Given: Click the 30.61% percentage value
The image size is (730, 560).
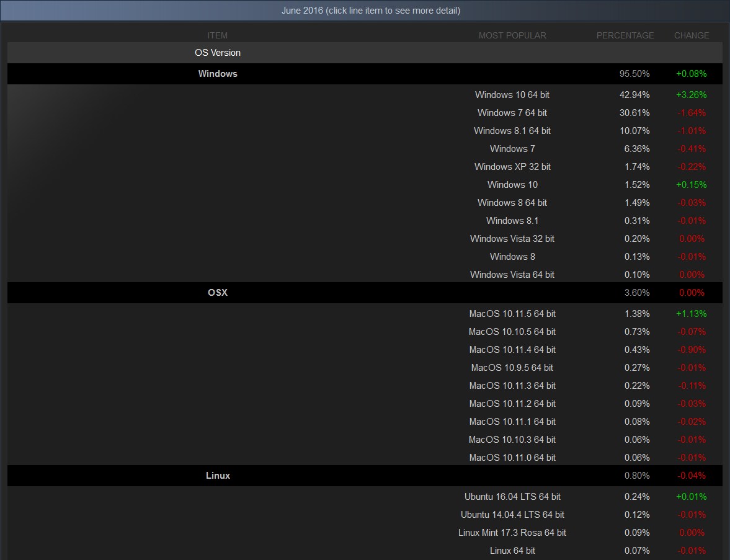Looking at the screenshot, I should tap(634, 113).
